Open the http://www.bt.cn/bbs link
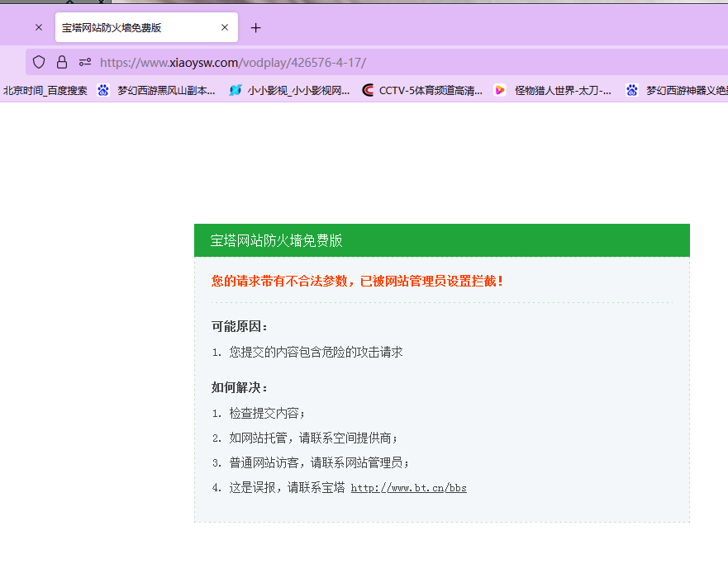This screenshot has height=578, width=728. 408,488
